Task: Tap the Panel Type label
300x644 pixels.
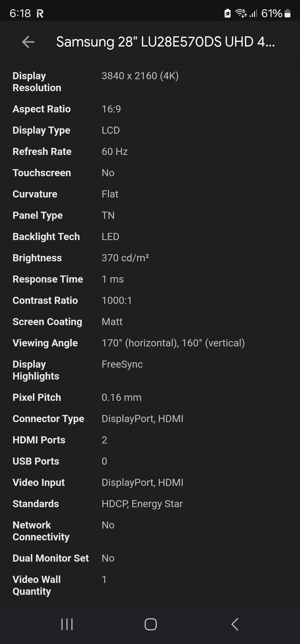Action: point(38,215)
